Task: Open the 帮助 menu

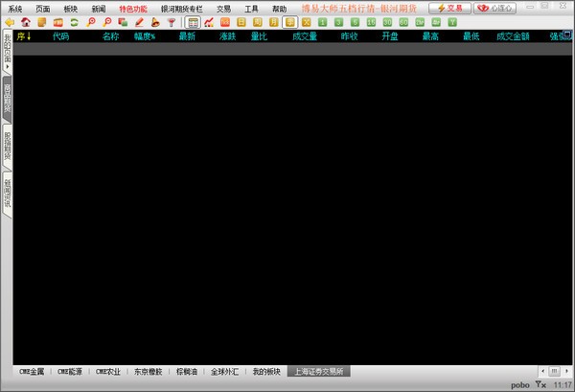Action: 279,9
